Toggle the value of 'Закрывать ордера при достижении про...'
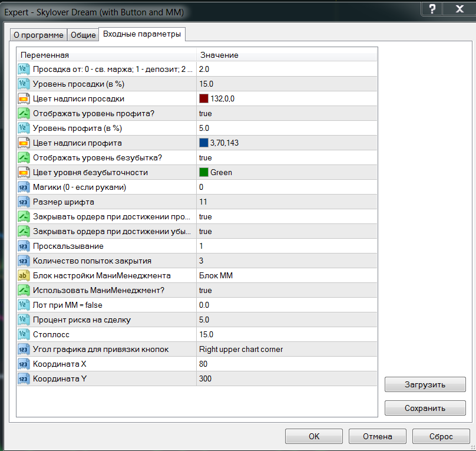Viewport: 476px width, 451px height. click(x=286, y=216)
